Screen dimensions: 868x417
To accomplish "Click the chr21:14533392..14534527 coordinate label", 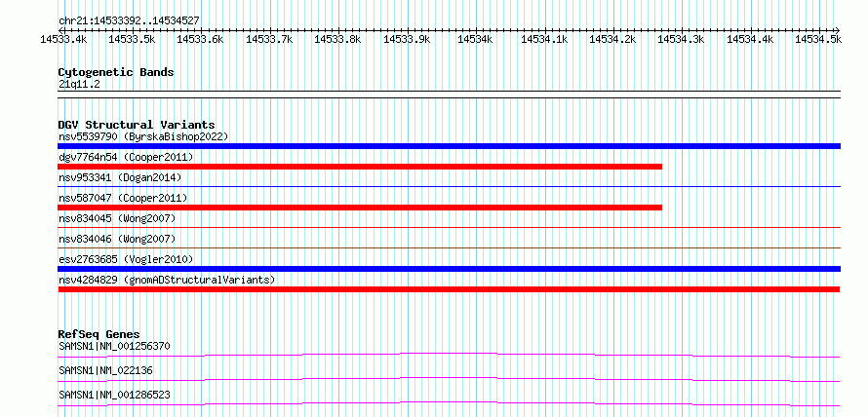I will tap(129, 21).
